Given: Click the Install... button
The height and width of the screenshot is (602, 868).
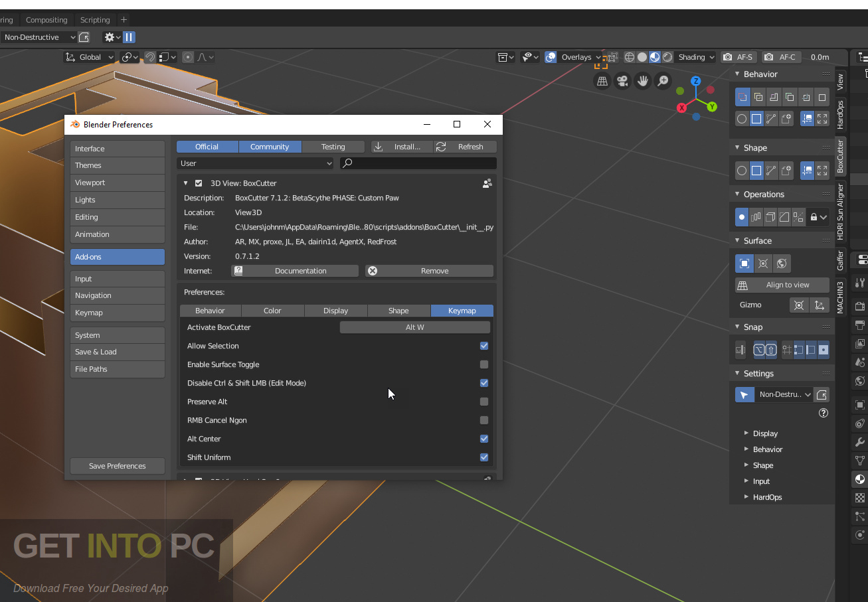Looking at the screenshot, I should click(402, 147).
